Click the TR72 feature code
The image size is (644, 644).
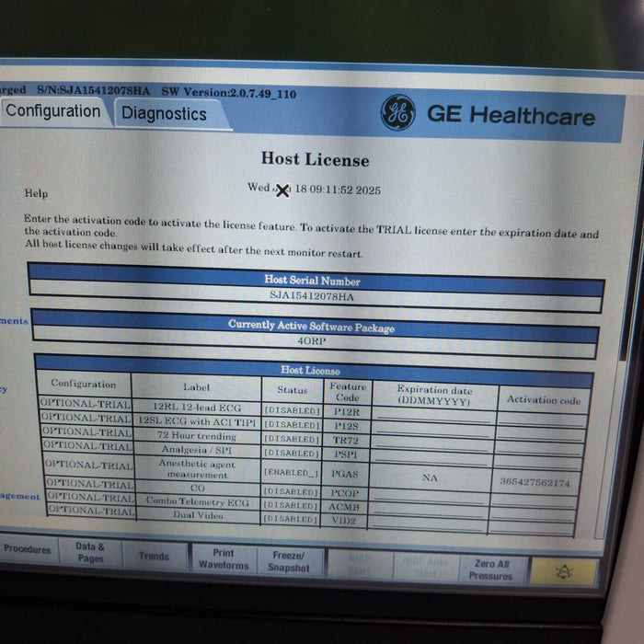(x=345, y=441)
